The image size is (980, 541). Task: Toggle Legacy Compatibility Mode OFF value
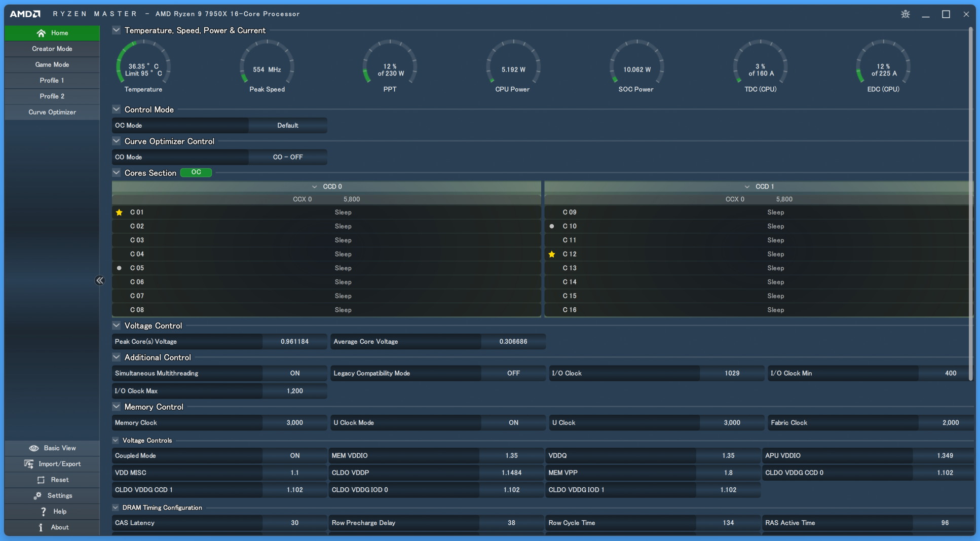point(513,373)
